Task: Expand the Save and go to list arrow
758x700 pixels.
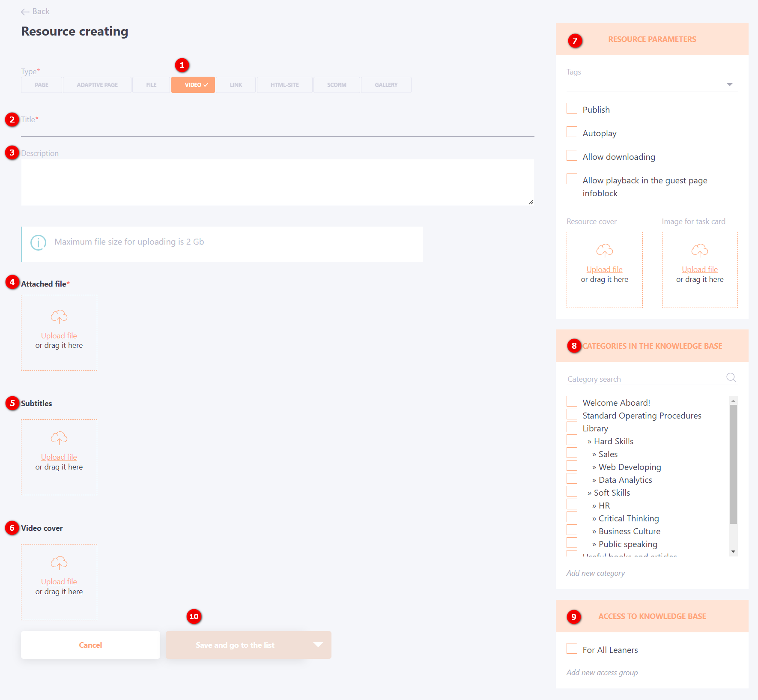Action: pyautogui.click(x=318, y=645)
